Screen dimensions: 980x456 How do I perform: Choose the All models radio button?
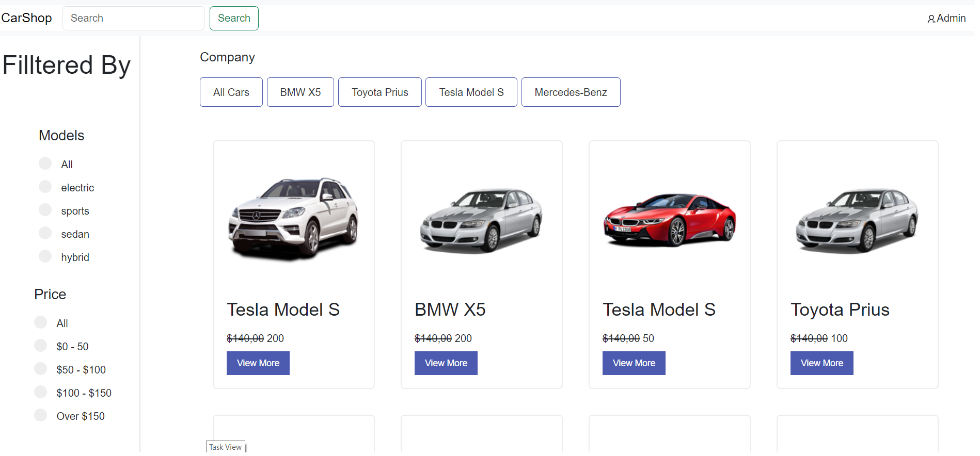[x=45, y=164]
